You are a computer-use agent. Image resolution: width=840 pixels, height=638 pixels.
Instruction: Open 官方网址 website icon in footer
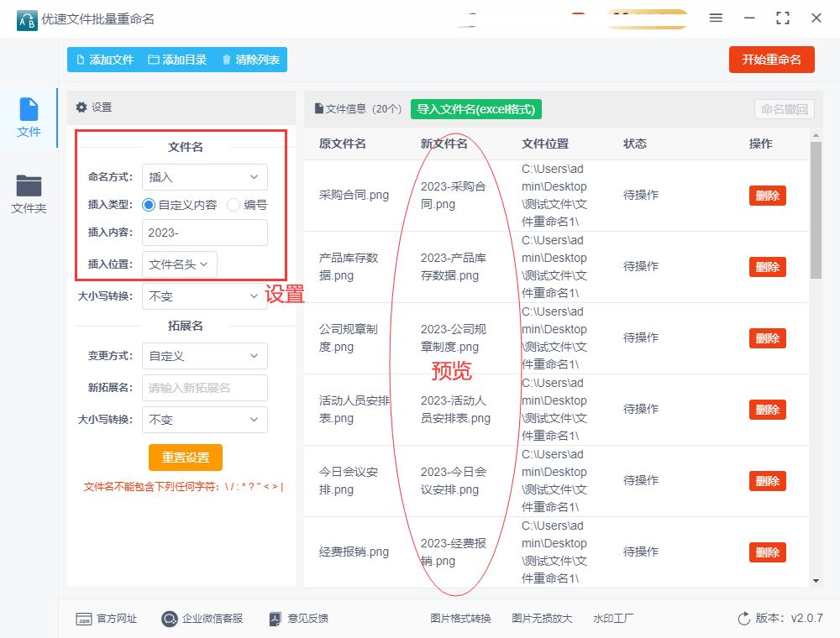[83, 619]
